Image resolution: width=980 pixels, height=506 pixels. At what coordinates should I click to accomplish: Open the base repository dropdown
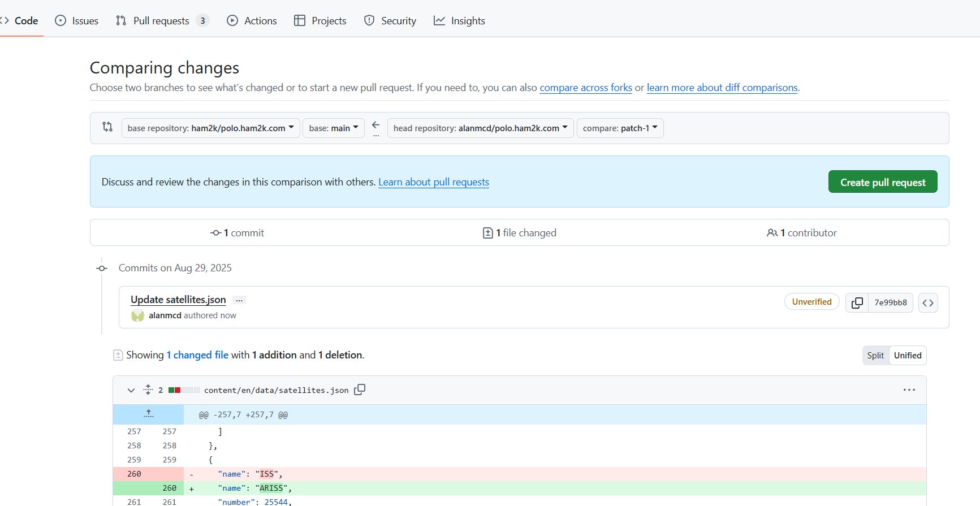point(210,128)
